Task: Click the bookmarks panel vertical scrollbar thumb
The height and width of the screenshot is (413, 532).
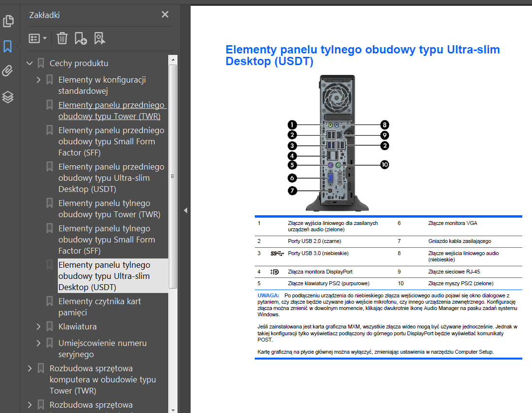Action: tap(173, 176)
